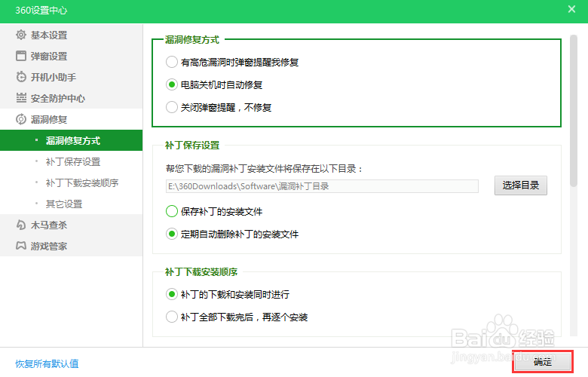This screenshot has width=588, height=377.
Task: Click the repair icon beside 漏洞修复
Action: (21, 119)
